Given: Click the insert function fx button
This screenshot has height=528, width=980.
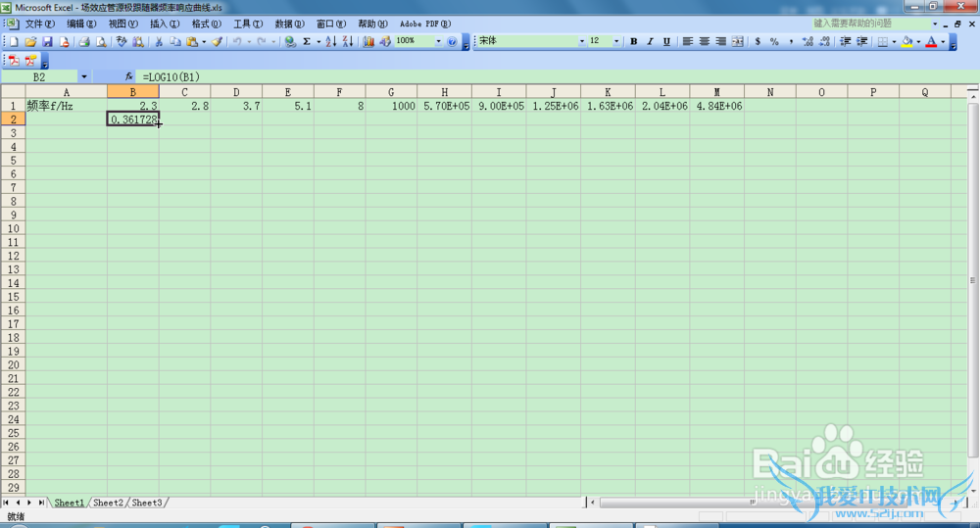Looking at the screenshot, I should [x=129, y=76].
